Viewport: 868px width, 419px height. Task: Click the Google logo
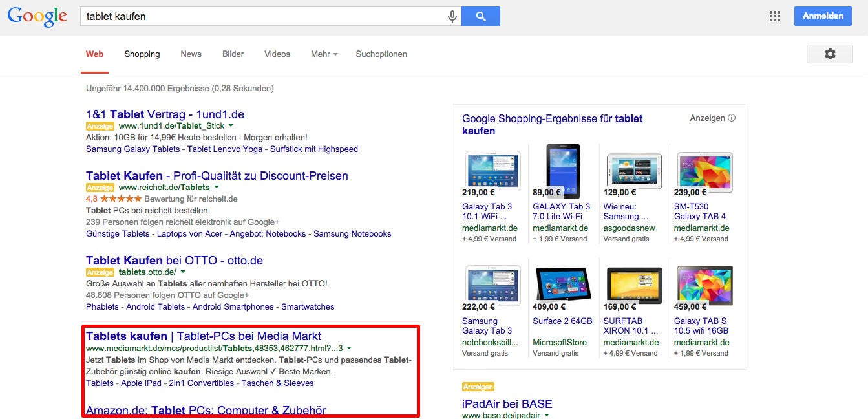[x=37, y=17]
